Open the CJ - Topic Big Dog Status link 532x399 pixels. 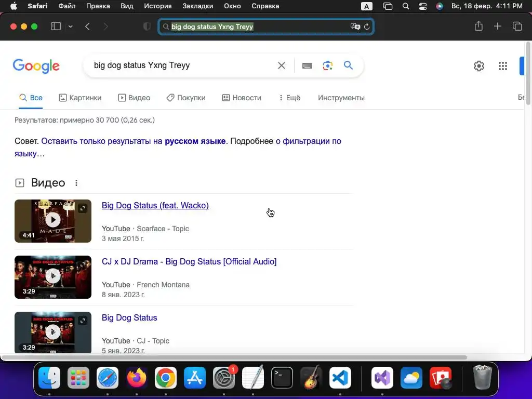click(x=129, y=317)
